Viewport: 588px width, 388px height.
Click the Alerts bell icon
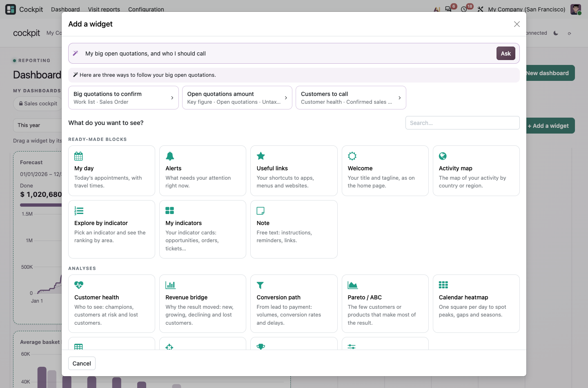[x=170, y=156]
